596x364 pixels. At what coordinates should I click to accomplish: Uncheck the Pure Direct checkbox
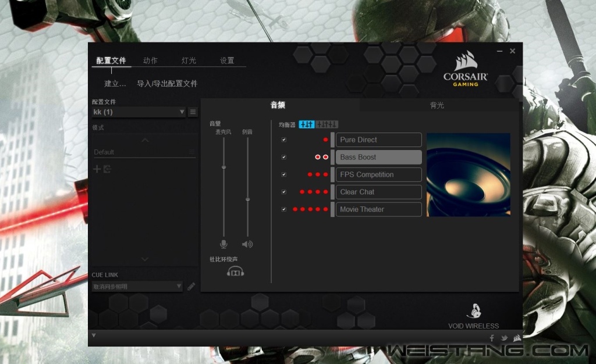tap(283, 140)
